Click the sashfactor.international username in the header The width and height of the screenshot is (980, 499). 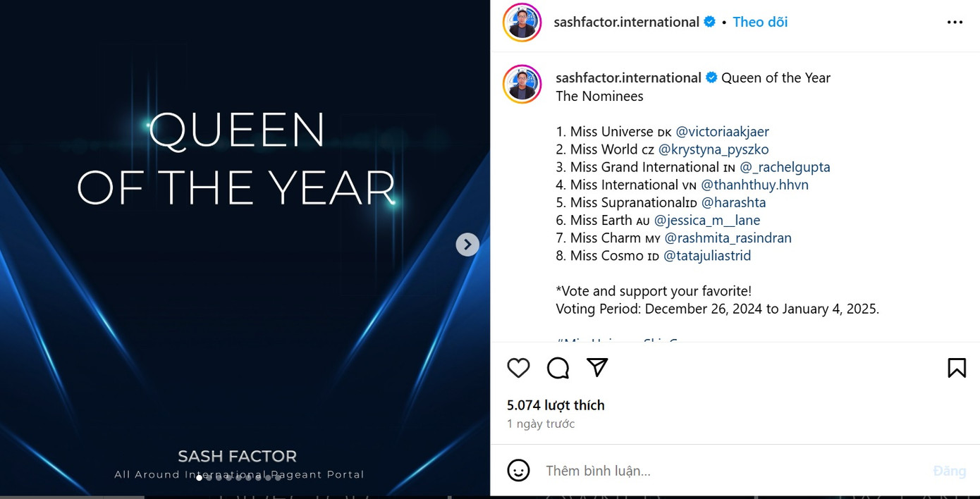627,22
